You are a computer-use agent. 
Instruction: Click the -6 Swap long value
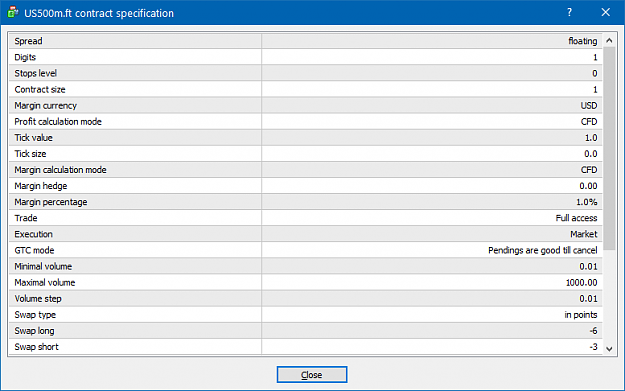[594, 331]
